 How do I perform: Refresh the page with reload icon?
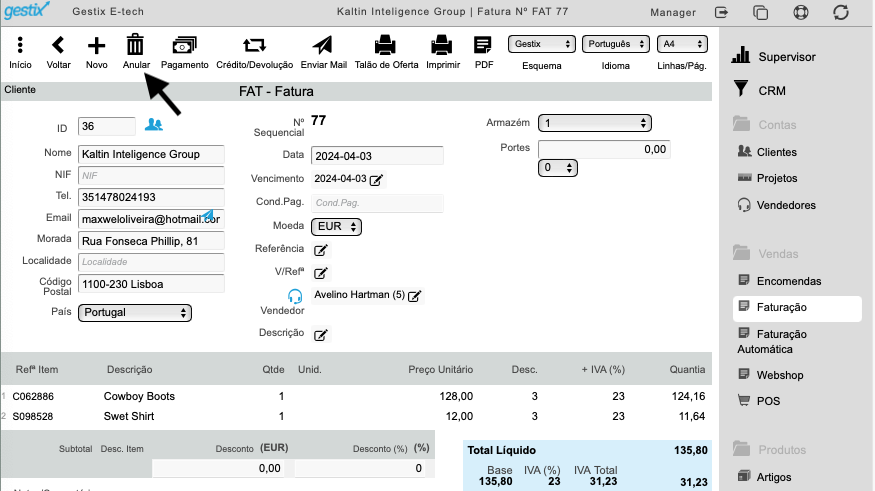[841, 12]
